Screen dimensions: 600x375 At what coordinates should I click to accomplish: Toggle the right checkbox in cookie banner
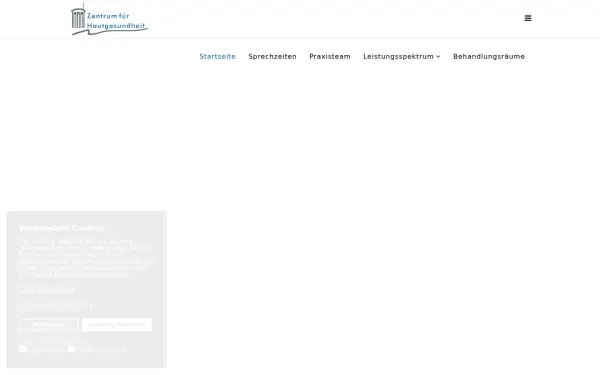pyautogui.click(x=71, y=348)
